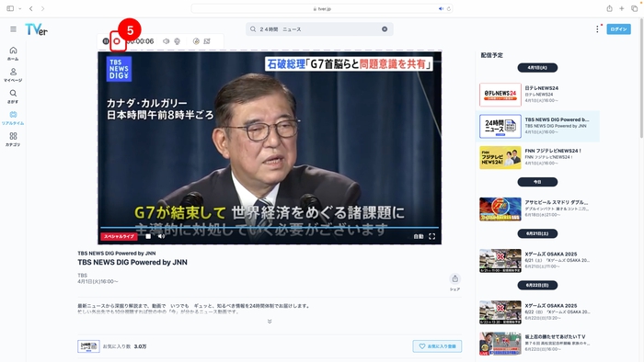Select the アサヒビール スマドリ thumbnail
The image size is (644, 362).
[x=500, y=209]
